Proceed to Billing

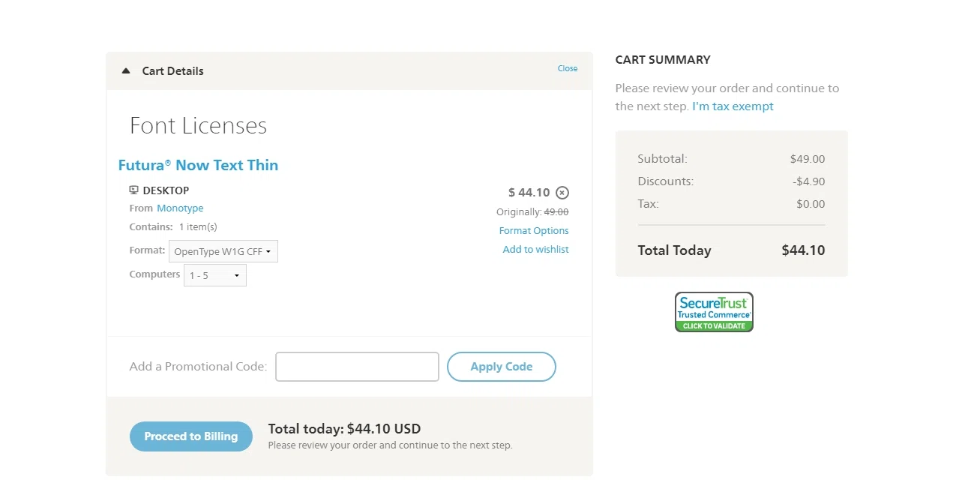click(191, 436)
